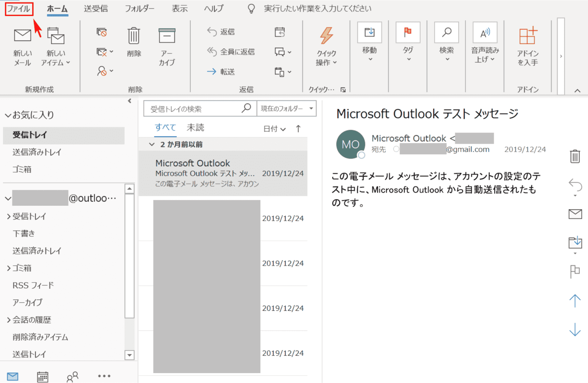This screenshot has width=588, height=383.
Task: Reply via reading pane arrow icon
Action: tap(575, 185)
